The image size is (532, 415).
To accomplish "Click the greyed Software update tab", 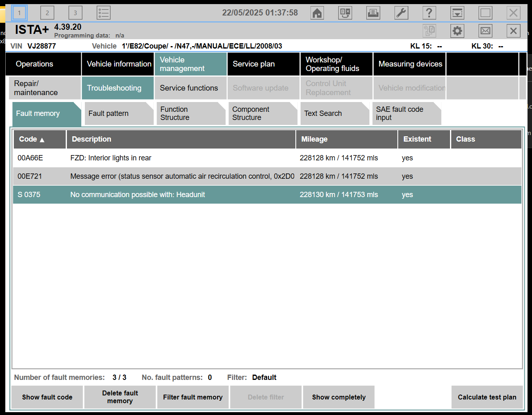I will pos(264,88).
